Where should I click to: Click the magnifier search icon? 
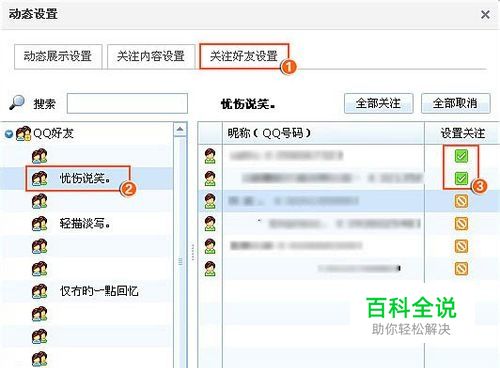click(x=17, y=103)
